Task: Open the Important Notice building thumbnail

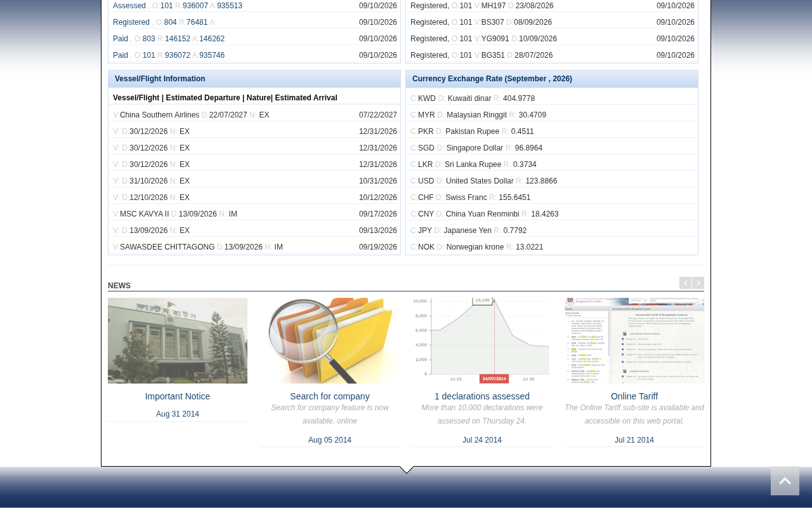Action: [x=178, y=340]
